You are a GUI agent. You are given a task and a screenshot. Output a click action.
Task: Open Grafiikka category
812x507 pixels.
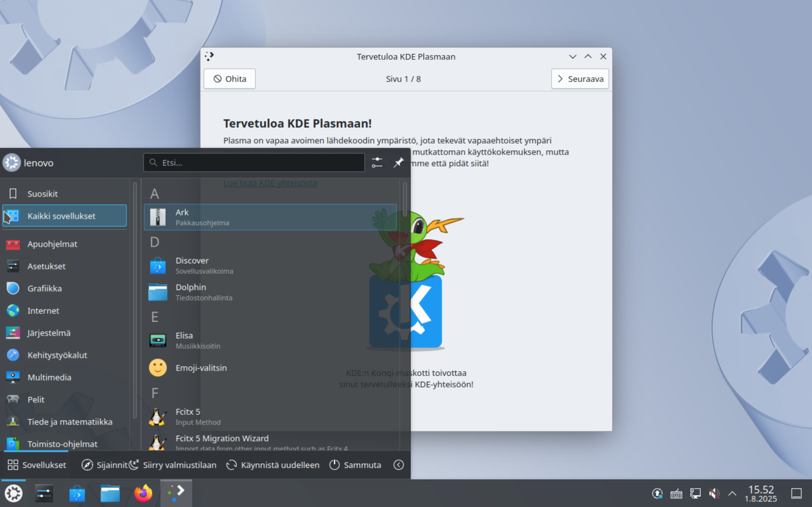(x=64, y=288)
